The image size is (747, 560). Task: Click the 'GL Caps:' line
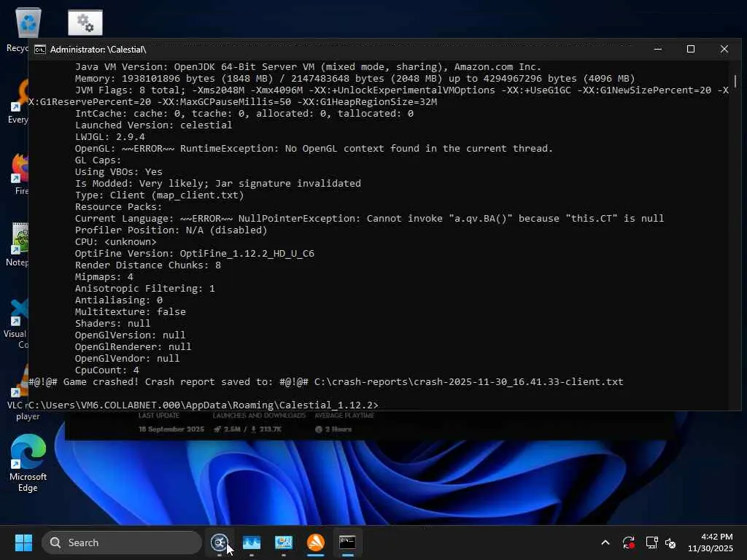(98, 160)
